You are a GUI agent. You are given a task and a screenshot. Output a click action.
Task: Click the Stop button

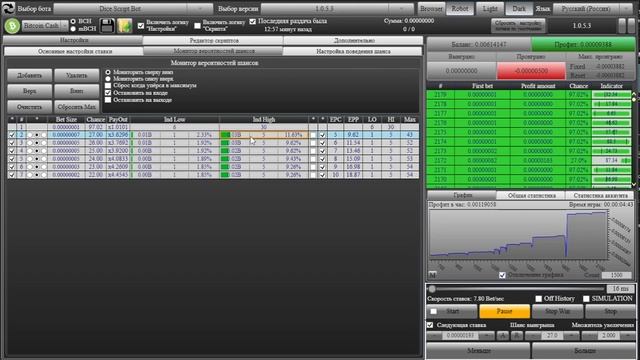tap(611, 311)
